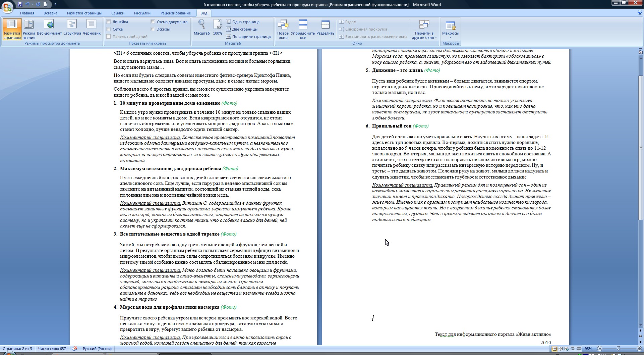Click По ширине страницы button
This screenshot has height=355, width=644.
[x=249, y=37]
